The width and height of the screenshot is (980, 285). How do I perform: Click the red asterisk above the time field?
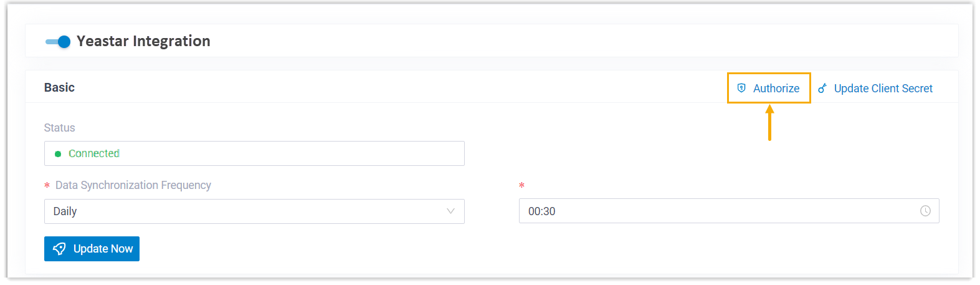click(x=521, y=186)
